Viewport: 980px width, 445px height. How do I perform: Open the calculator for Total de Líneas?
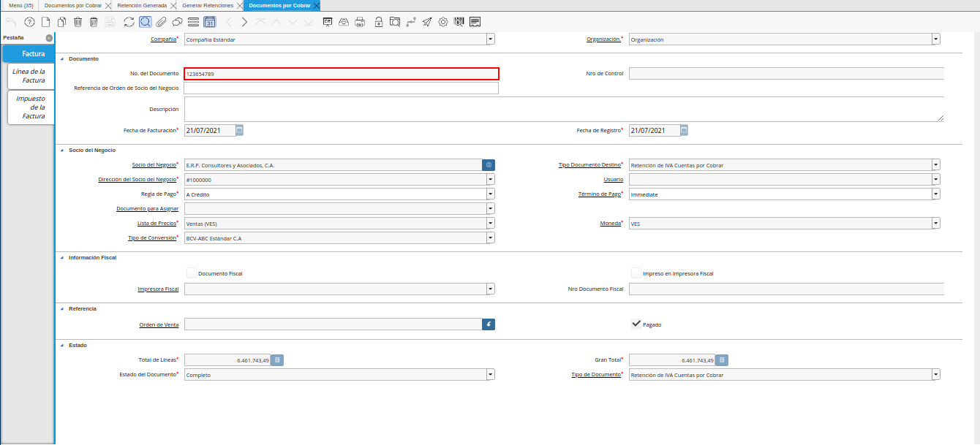click(278, 360)
